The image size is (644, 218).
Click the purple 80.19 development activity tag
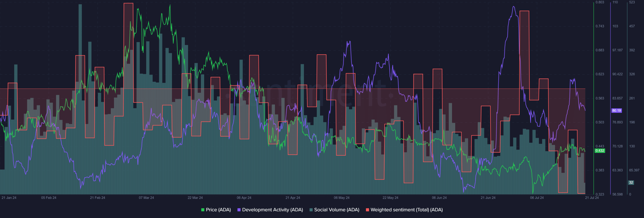[x=617, y=110]
